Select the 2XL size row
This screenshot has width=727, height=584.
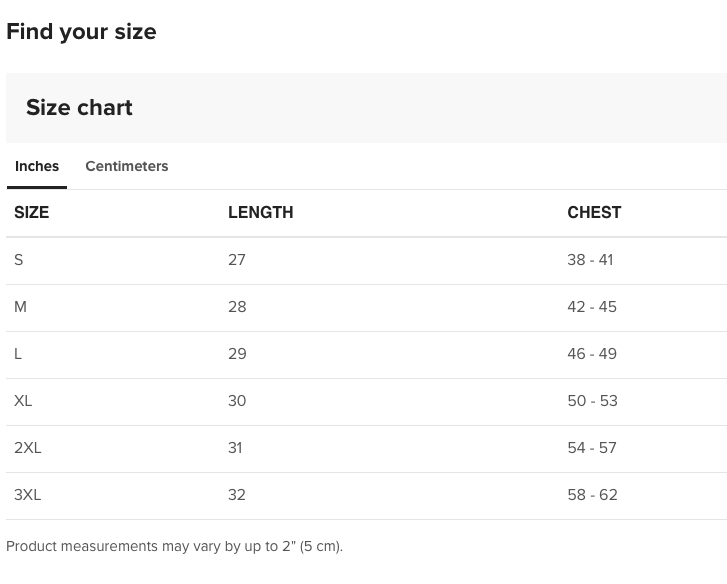[28, 448]
